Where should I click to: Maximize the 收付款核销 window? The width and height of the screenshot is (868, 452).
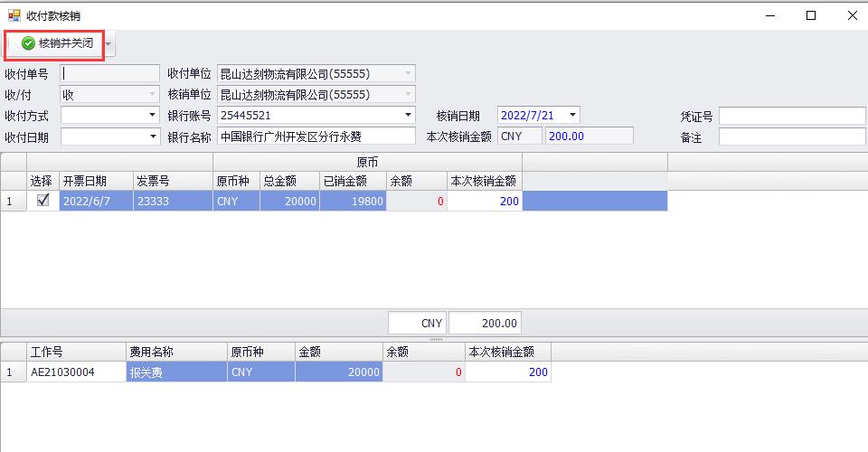click(x=811, y=15)
